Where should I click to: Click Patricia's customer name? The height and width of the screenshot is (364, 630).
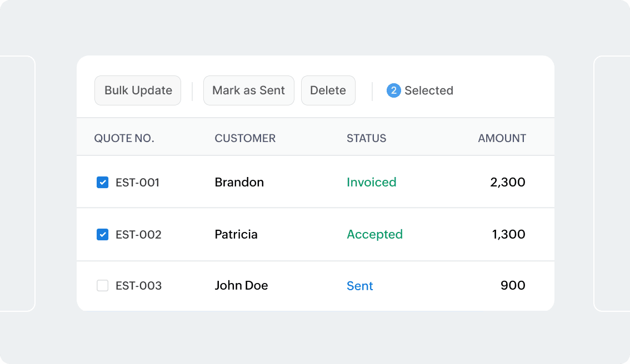coord(236,234)
